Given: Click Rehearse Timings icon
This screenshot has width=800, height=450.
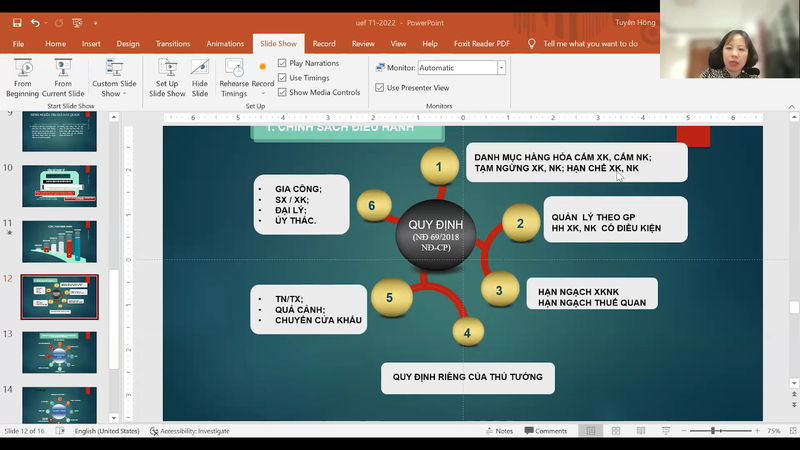Looking at the screenshot, I should (234, 75).
